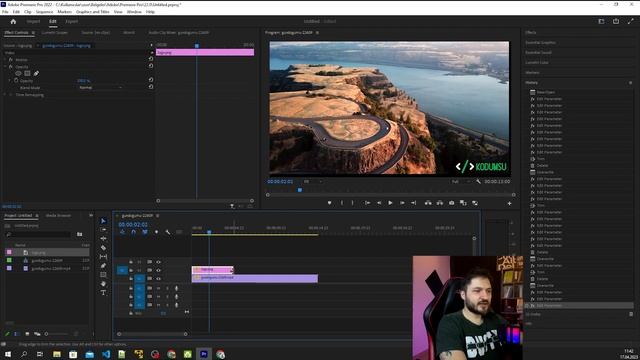Select the Selection arrow tool

[x=103, y=221]
